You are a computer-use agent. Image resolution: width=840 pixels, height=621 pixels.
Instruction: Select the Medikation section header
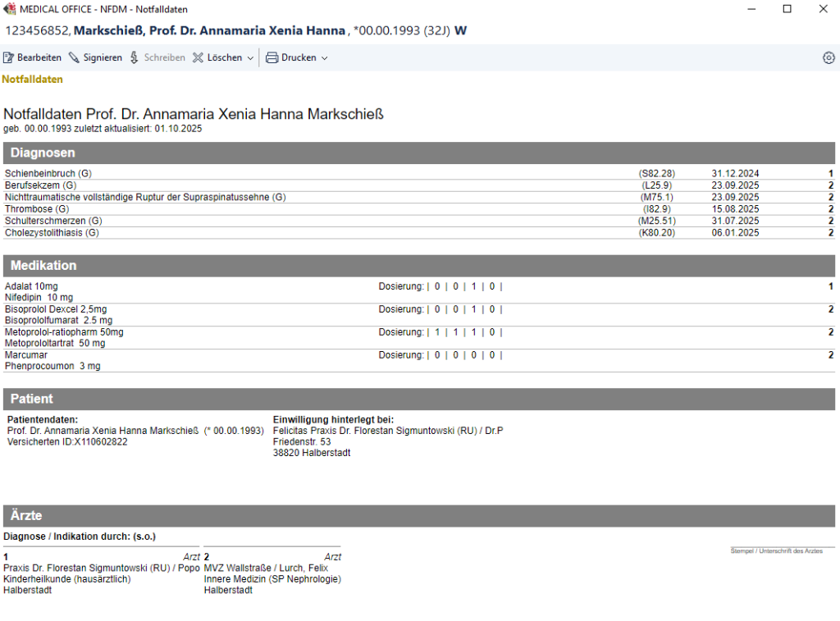click(43, 266)
